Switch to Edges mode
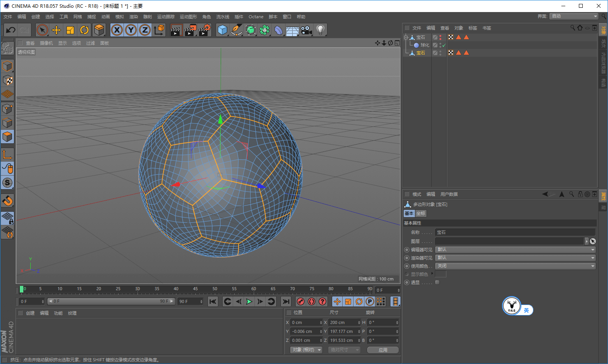 [7, 123]
